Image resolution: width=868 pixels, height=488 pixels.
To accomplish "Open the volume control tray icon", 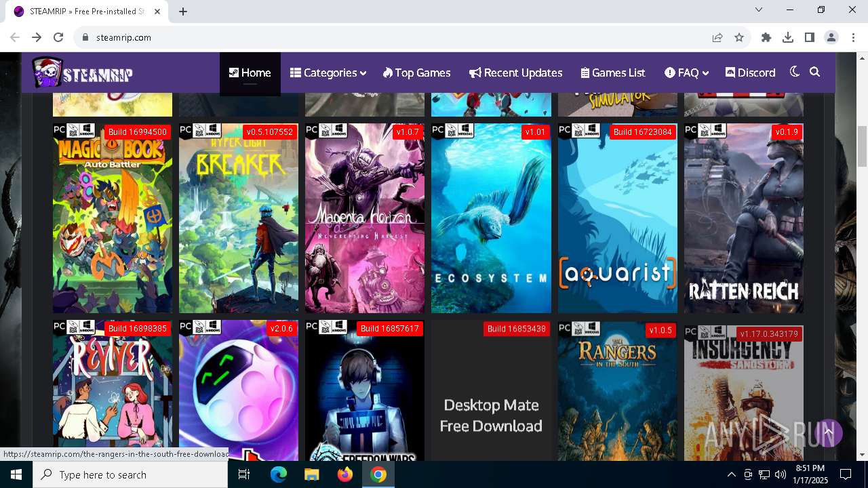I will coord(781,474).
